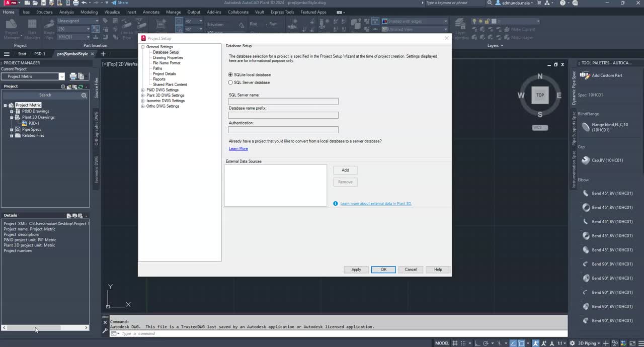
Task: Select SQLite local database
Action: [230, 74]
